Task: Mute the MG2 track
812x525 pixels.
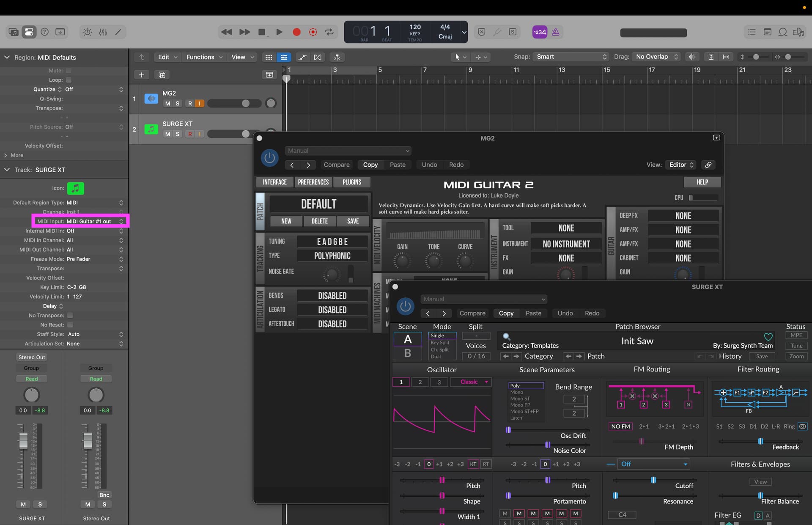Action: point(167,104)
